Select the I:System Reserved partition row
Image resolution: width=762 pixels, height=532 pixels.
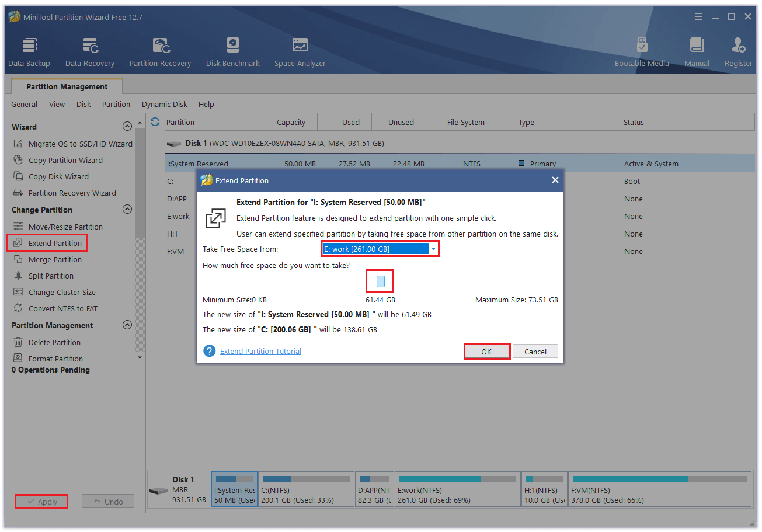click(460, 164)
